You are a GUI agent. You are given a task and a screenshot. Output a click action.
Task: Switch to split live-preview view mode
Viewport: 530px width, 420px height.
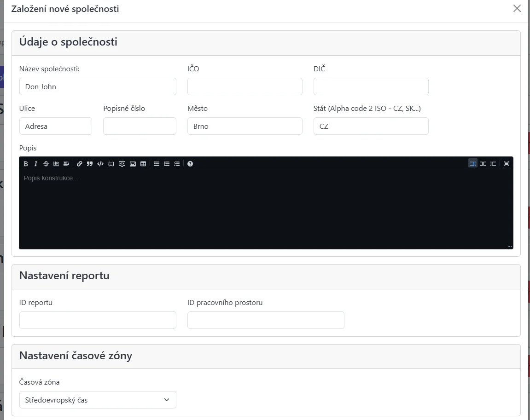point(483,164)
